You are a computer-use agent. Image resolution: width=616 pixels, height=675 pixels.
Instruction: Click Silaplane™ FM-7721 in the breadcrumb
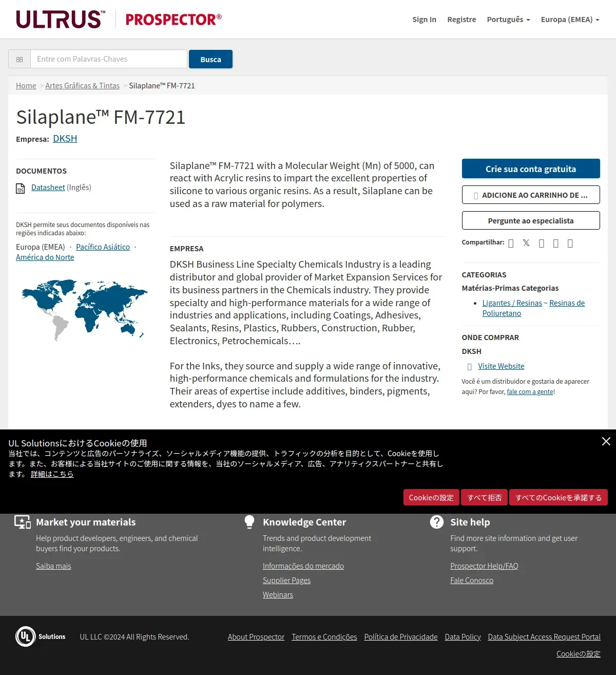tap(162, 86)
